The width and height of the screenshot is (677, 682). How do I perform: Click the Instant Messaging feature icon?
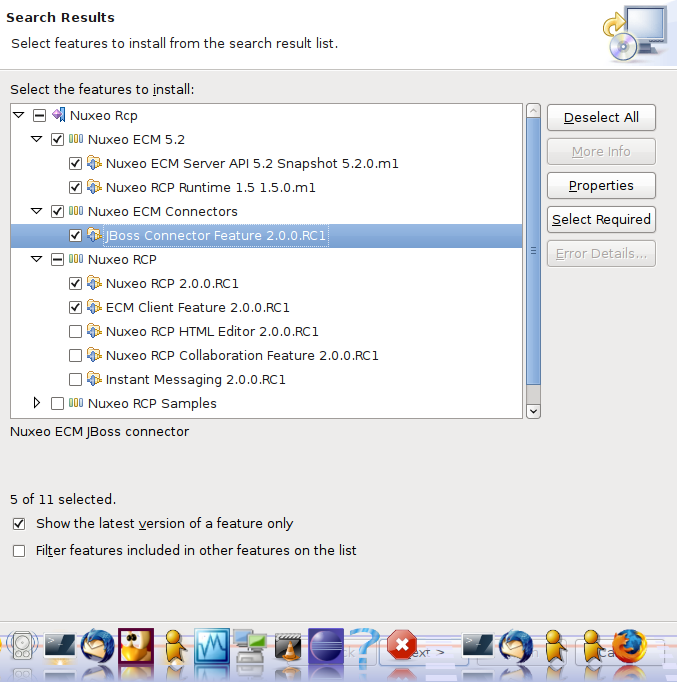click(94, 379)
